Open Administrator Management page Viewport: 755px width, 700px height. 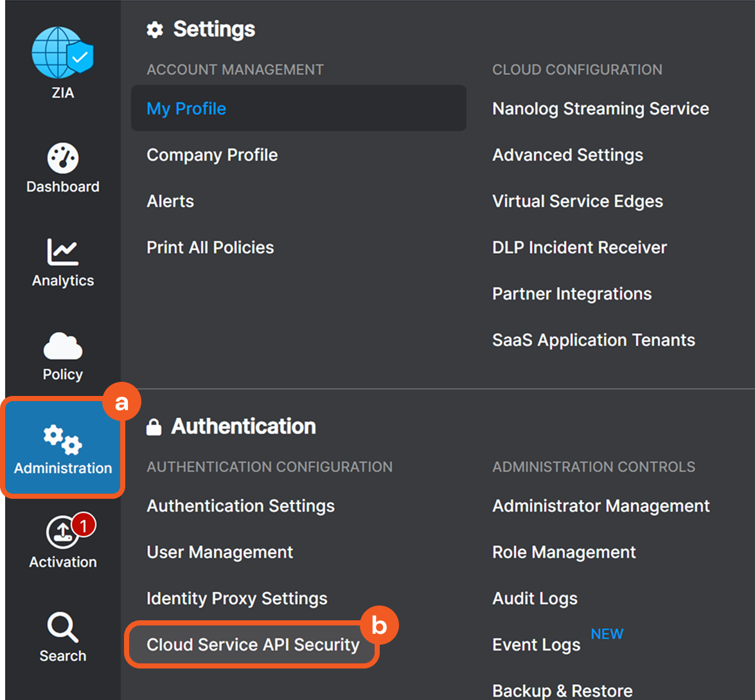(601, 506)
